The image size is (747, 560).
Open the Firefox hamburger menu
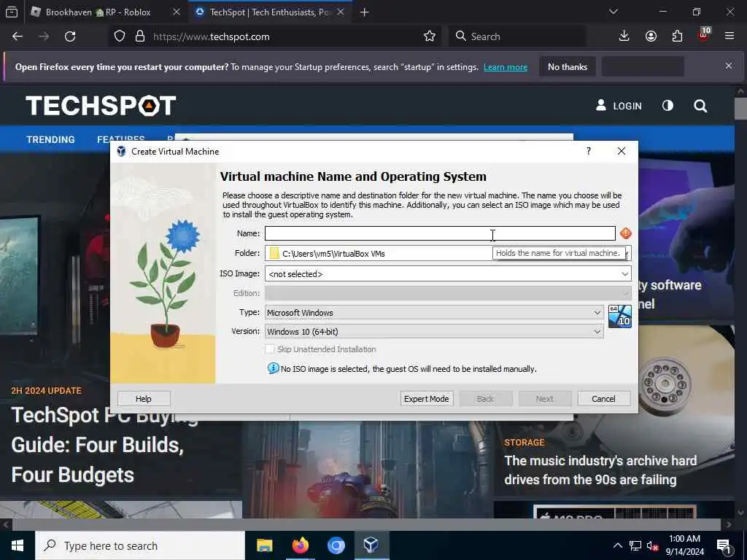(x=729, y=36)
